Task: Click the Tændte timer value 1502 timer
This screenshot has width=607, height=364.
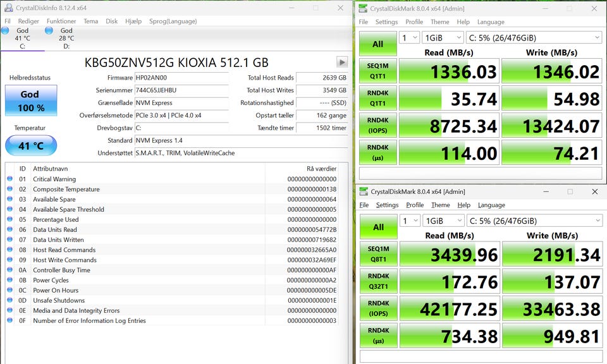Action: (x=322, y=128)
